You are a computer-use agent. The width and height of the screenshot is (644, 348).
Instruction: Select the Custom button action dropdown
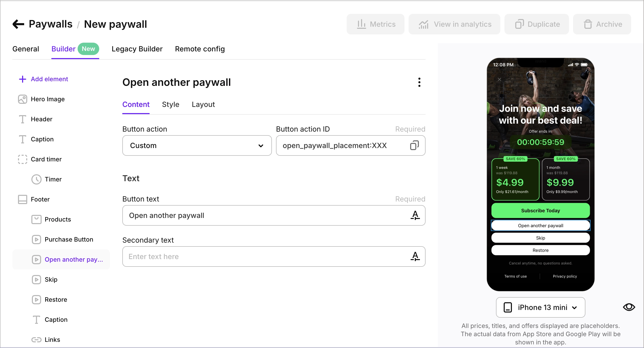[x=197, y=146]
